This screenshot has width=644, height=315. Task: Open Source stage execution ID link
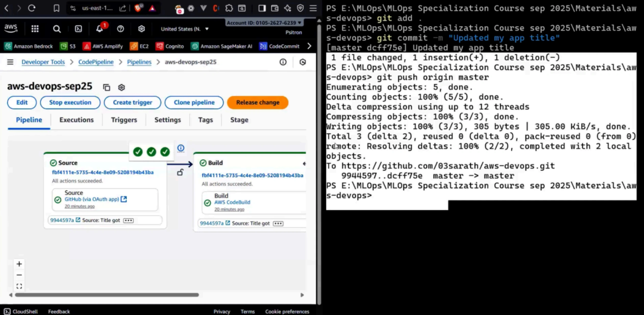click(103, 172)
